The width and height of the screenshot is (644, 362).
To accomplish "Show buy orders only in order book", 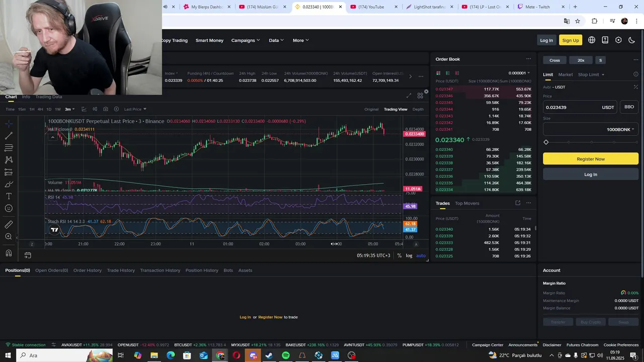I will pos(448,73).
